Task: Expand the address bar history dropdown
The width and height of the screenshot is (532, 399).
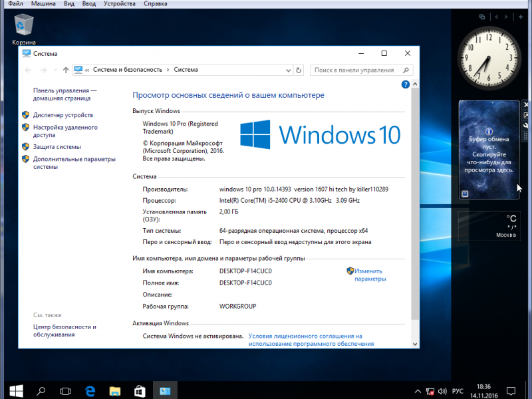Action: coord(288,70)
